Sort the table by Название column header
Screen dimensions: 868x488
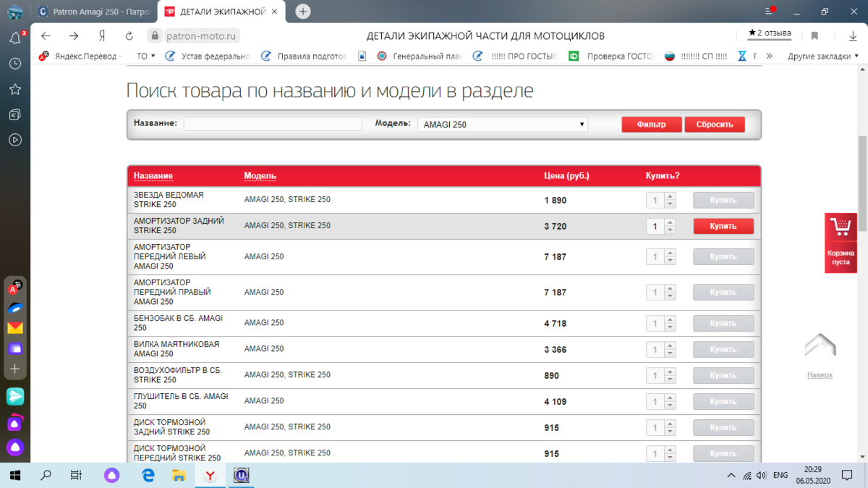point(153,176)
